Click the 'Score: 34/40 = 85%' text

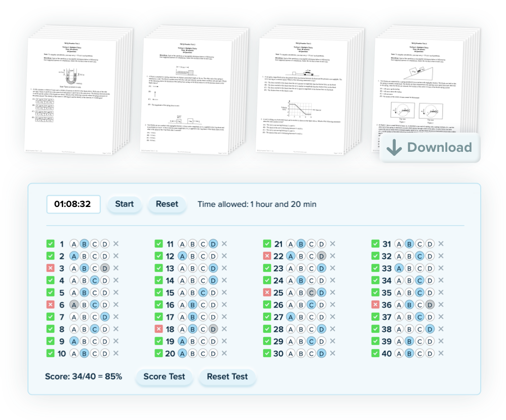click(83, 376)
